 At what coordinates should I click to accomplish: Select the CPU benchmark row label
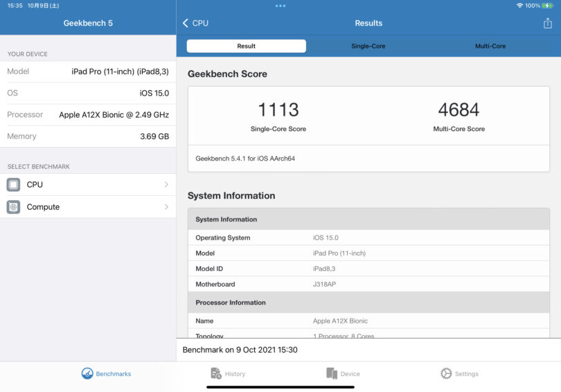click(35, 184)
